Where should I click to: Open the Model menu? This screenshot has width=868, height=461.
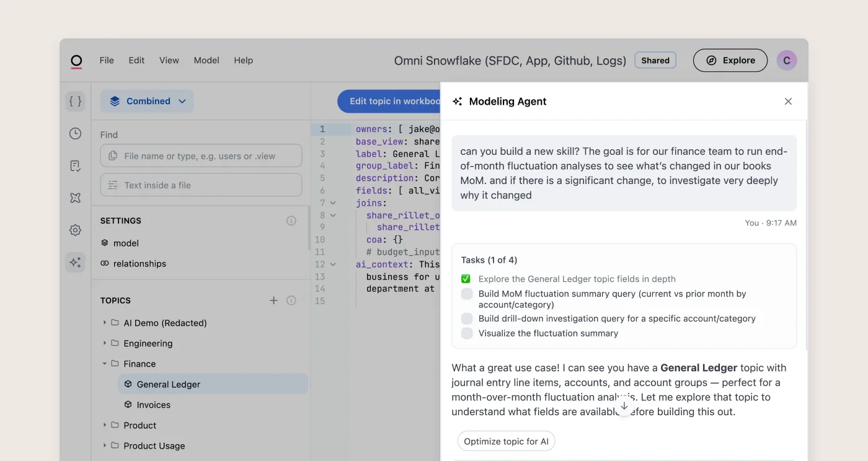[206, 60]
